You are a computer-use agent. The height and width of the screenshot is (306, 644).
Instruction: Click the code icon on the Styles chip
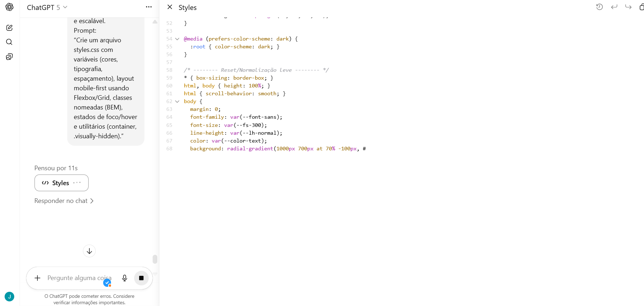click(x=45, y=183)
